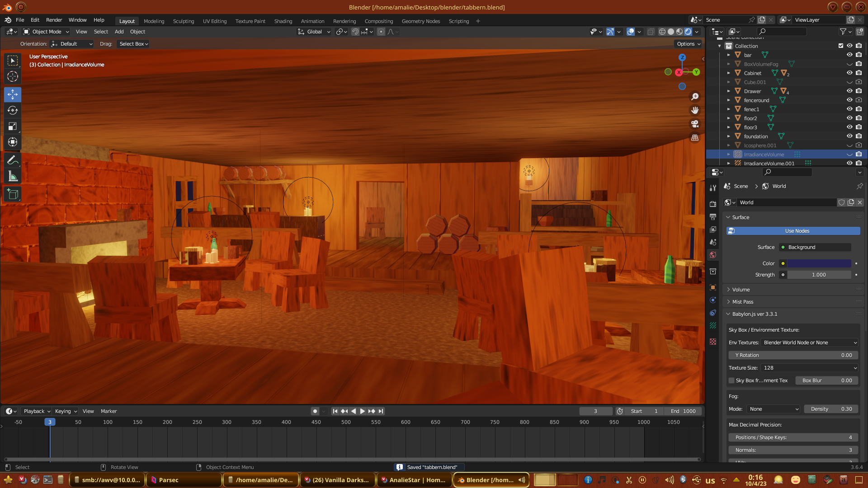Select the Rotate tool
Screen dimensions: 868x488
click(x=13, y=110)
